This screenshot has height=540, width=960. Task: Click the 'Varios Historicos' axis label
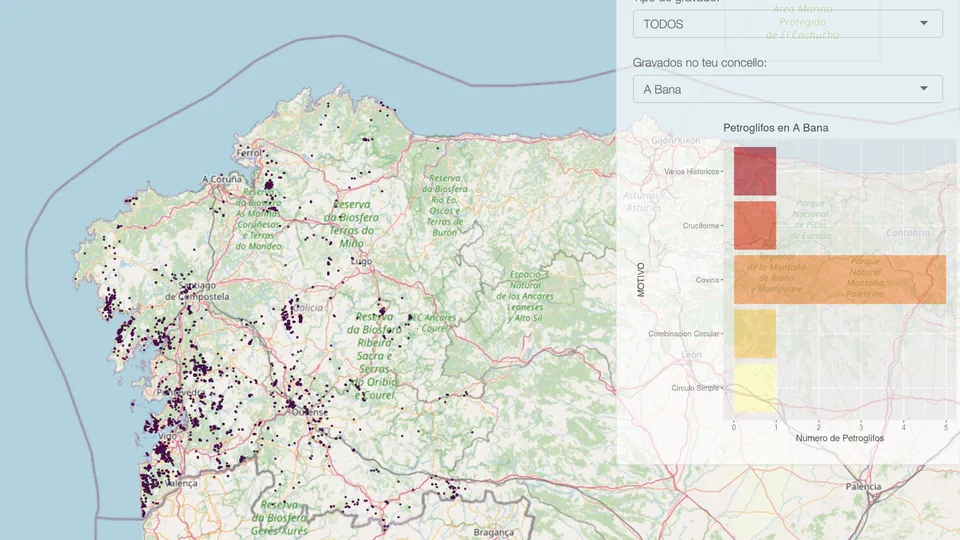pos(691,171)
